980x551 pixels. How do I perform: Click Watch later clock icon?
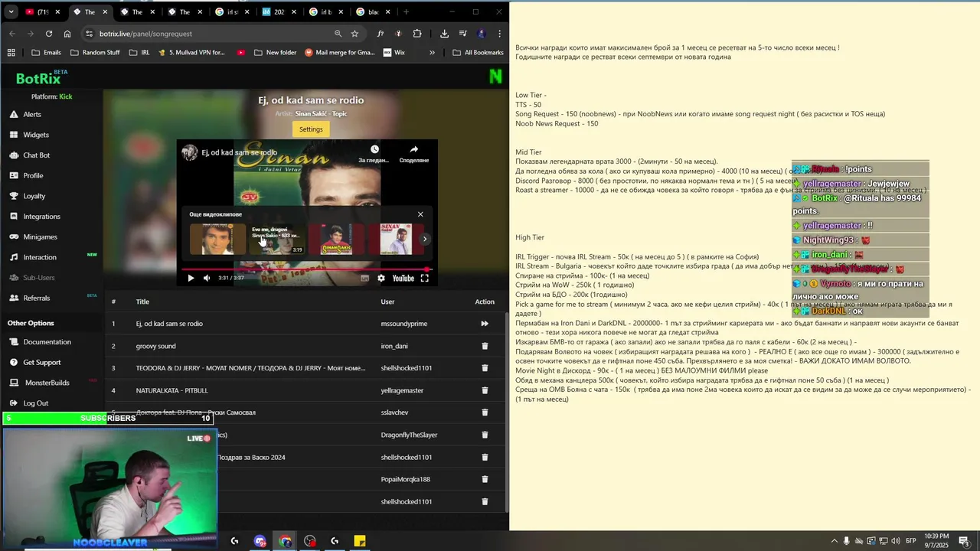374,149
